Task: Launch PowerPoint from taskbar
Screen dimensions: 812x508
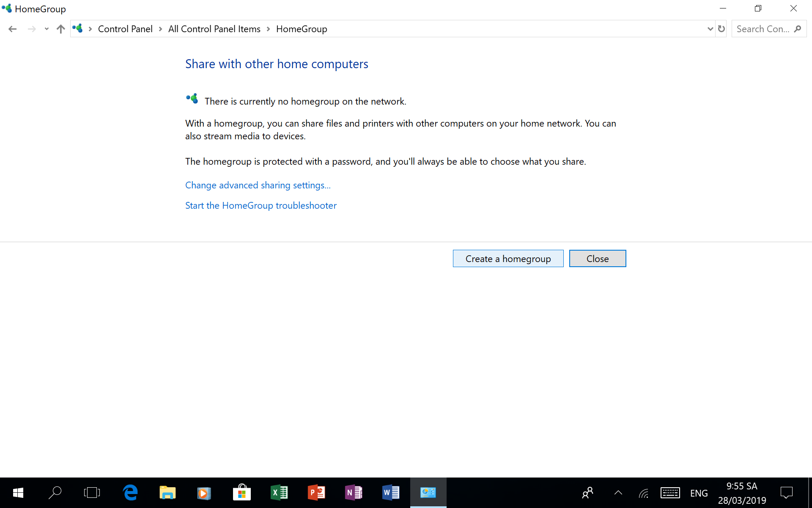Action: click(x=316, y=493)
